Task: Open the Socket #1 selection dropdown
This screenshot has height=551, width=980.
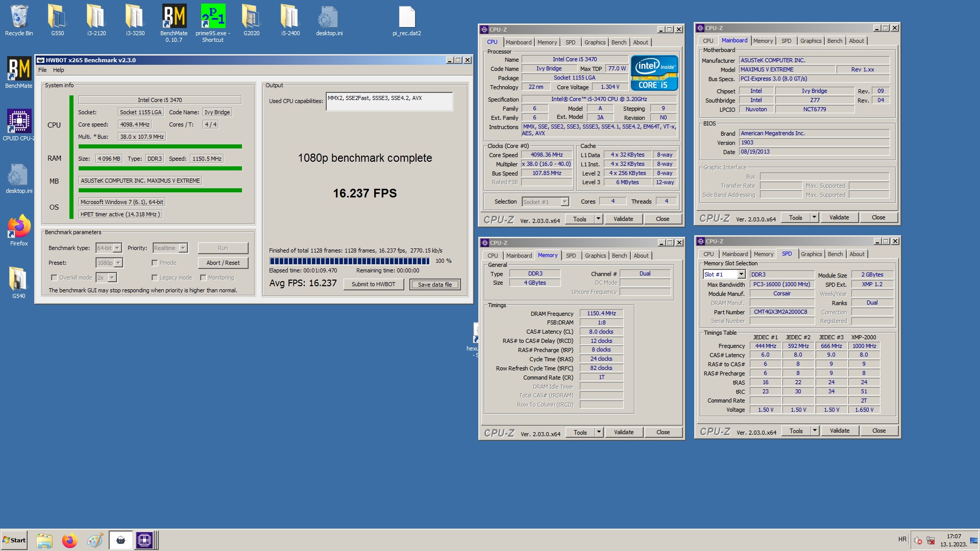Action: pos(545,202)
